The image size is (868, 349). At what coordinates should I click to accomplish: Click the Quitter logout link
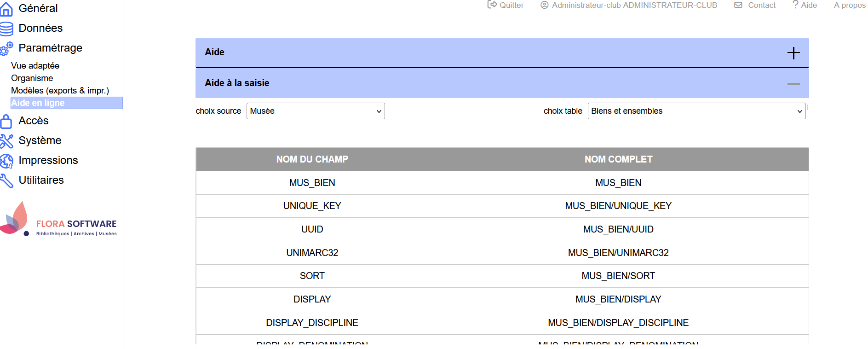[x=506, y=5]
